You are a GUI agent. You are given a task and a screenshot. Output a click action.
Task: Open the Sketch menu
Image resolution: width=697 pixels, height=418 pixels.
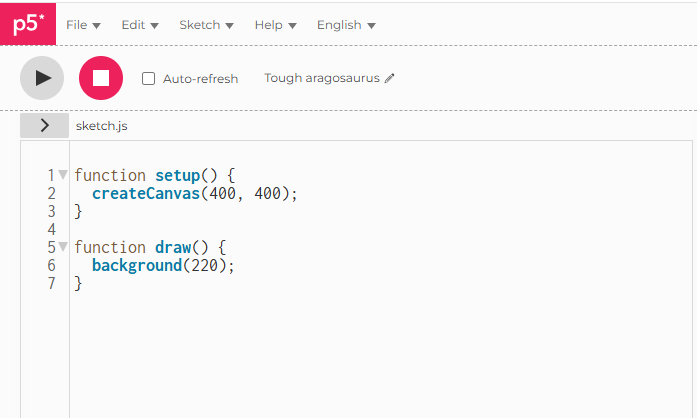pyautogui.click(x=206, y=25)
